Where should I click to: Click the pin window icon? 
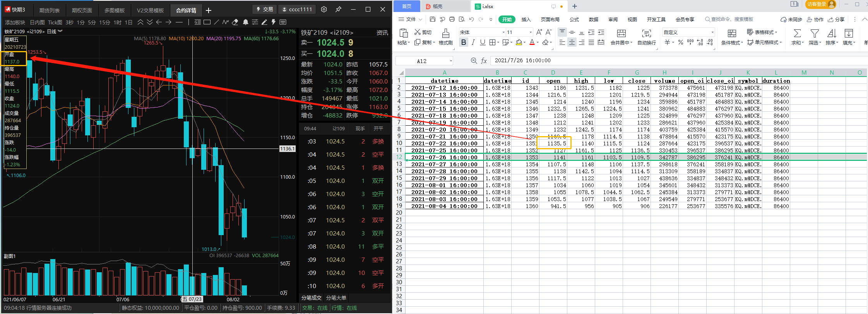pyautogui.click(x=338, y=9)
